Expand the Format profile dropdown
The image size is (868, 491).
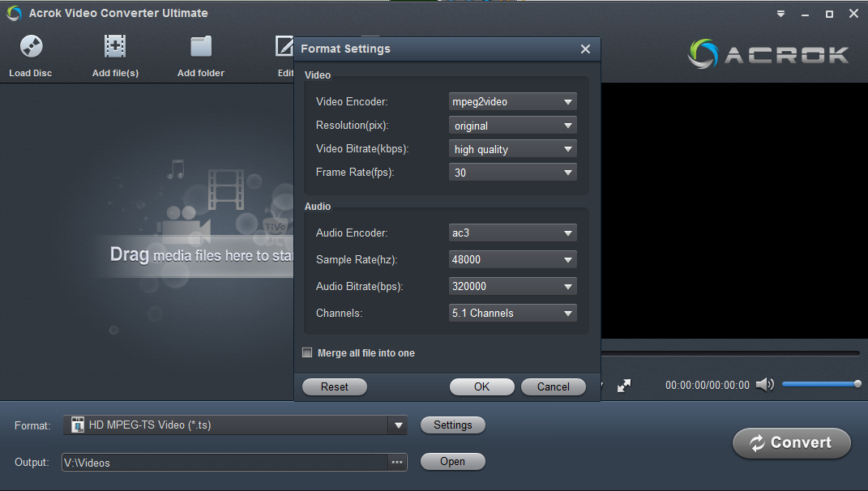tap(398, 425)
